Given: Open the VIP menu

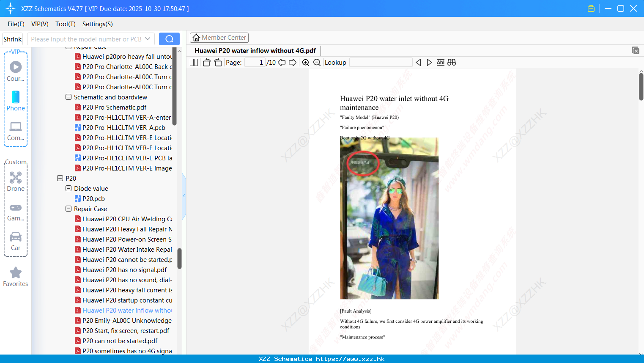Looking at the screenshot, I should (40, 24).
